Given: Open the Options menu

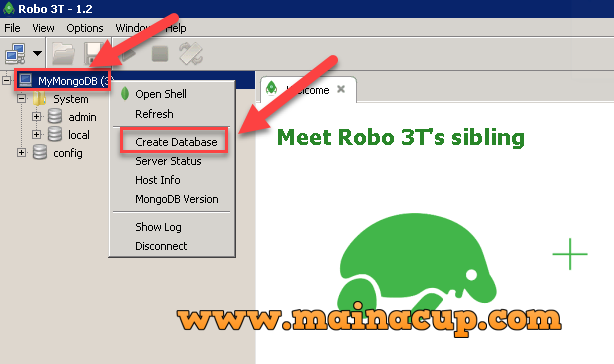Looking at the screenshot, I should [85, 28].
